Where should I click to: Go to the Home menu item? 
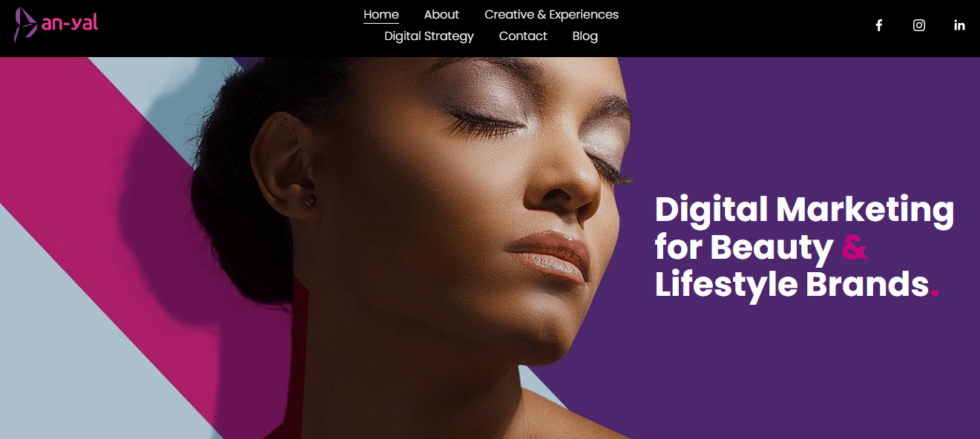point(381,15)
